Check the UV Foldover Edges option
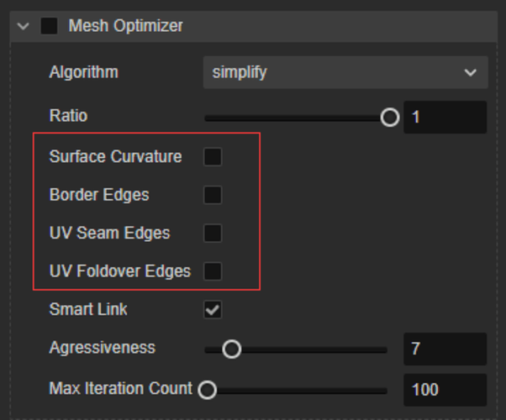This screenshot has width=506, height=420. point(213,271)
